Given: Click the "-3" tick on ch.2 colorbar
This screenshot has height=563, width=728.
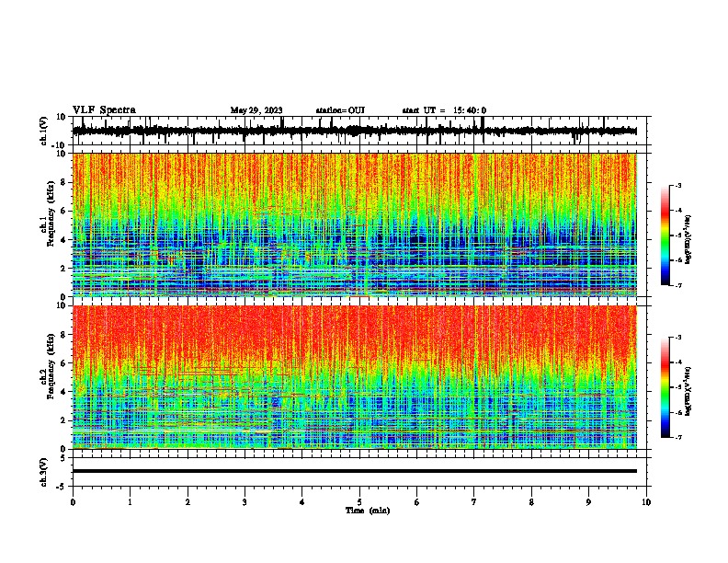Looking at the screenshot, I should point(678,338).
